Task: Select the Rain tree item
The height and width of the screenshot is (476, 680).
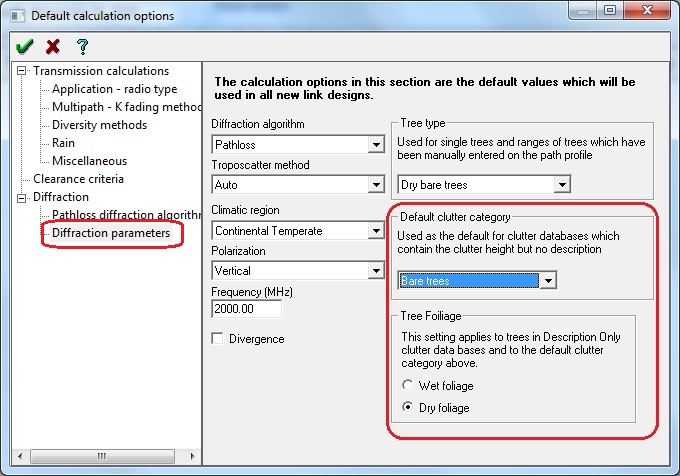Action: click(x=65, y=143)
